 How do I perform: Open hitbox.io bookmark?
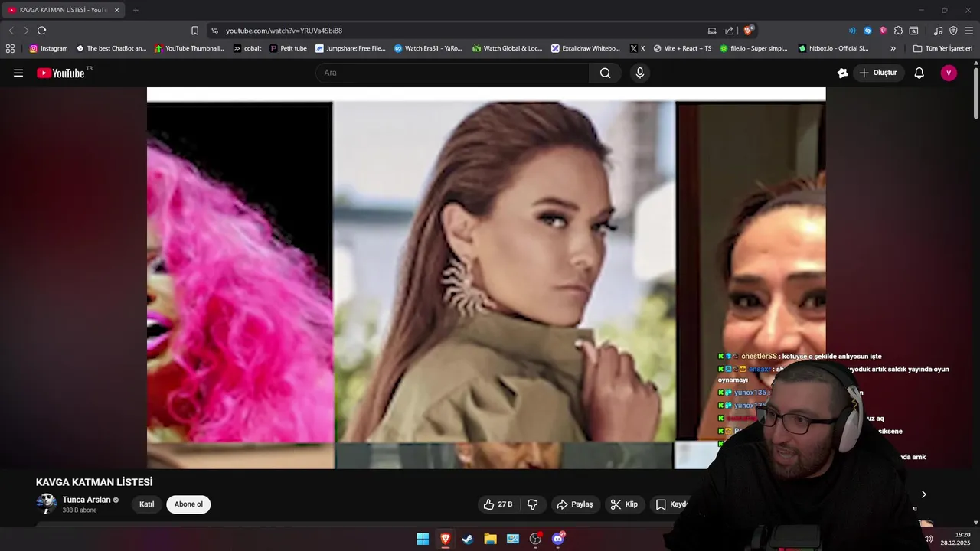pyautogui.click(x=833, y=48)
